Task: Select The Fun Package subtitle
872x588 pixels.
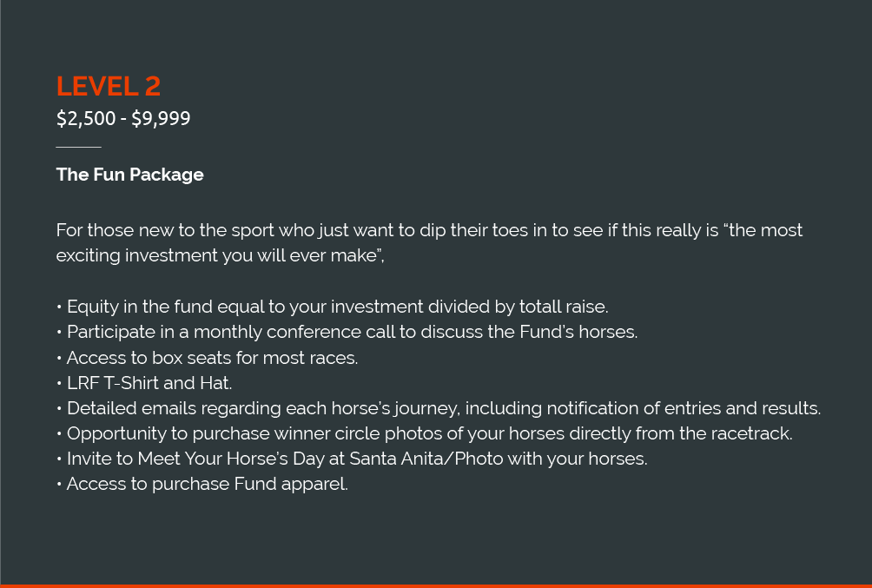Action: [x=129, y=175]
